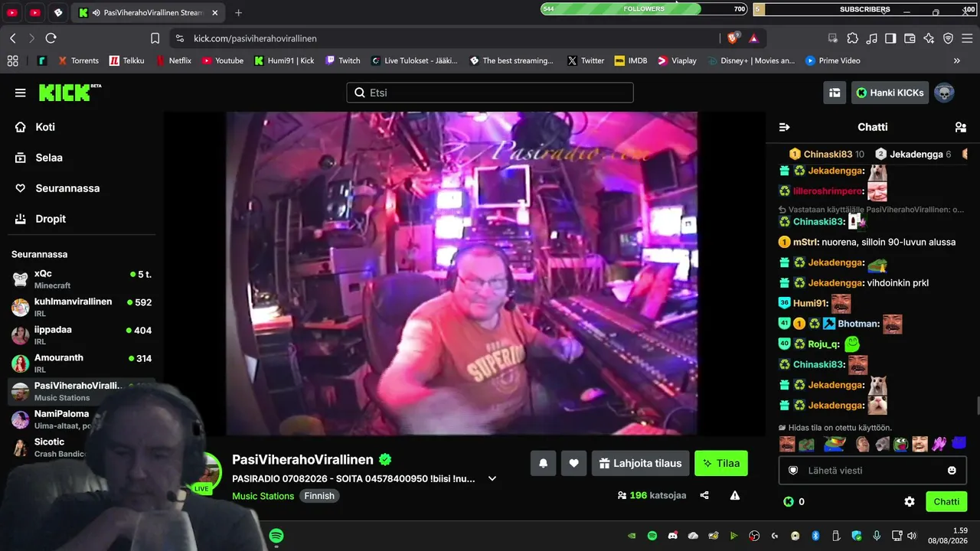This screenshot has height=551, width=980.
Task: Open the Twitch bookmark
Action: click(343, 60)
